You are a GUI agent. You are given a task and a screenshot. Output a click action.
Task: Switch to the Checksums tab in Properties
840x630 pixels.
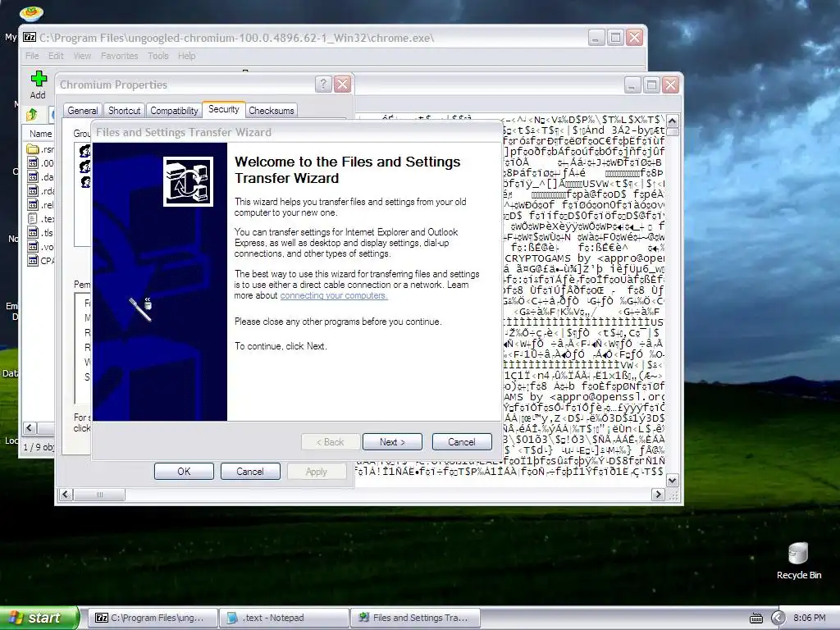pos(271,111)
